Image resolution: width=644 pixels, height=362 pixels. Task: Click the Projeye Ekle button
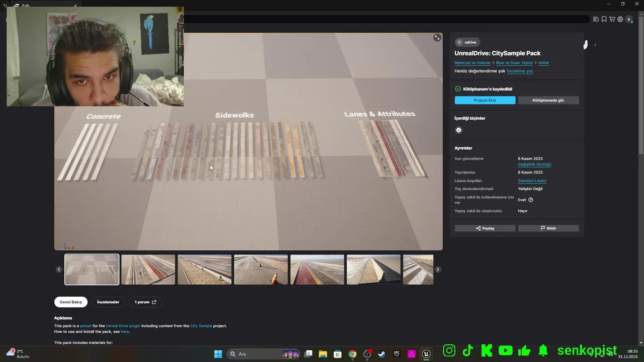485,101
